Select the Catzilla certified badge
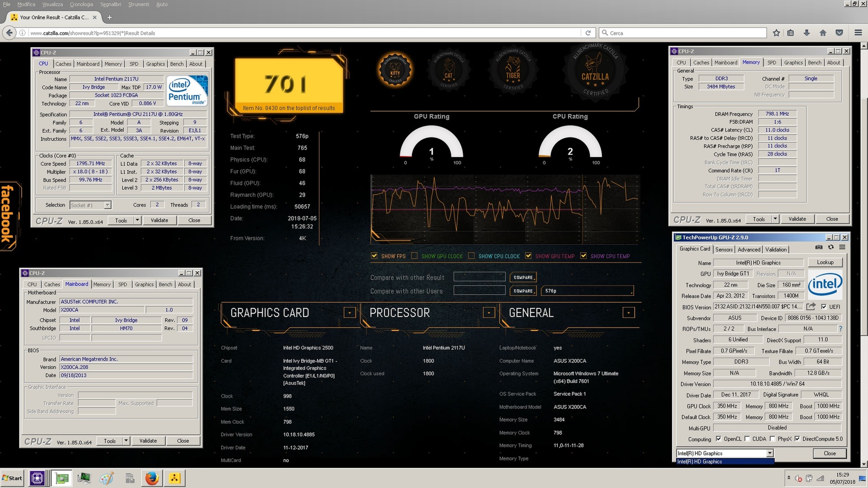The width and height of the screenshot is (868, 488). pos(595,72)
